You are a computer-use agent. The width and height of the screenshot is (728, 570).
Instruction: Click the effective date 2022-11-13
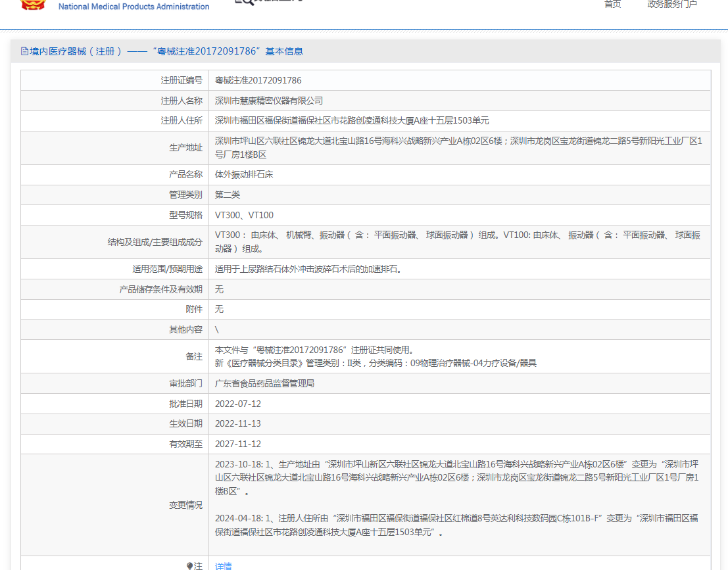tap(238, 423)
